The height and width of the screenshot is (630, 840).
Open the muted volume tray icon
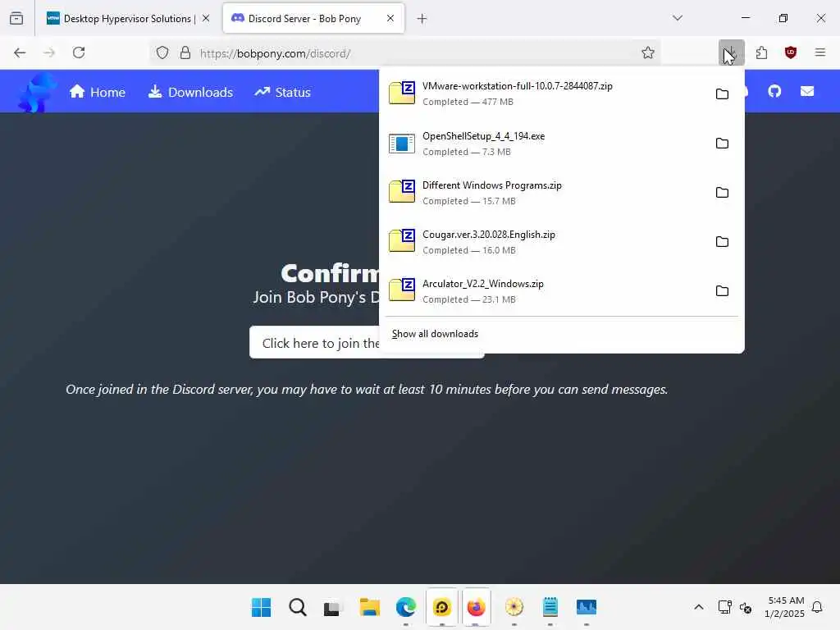coord(745,608)
